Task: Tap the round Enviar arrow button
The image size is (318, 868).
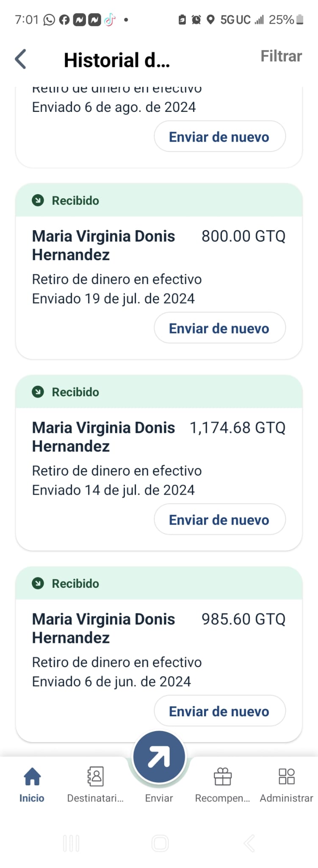Action: [159, 757]
